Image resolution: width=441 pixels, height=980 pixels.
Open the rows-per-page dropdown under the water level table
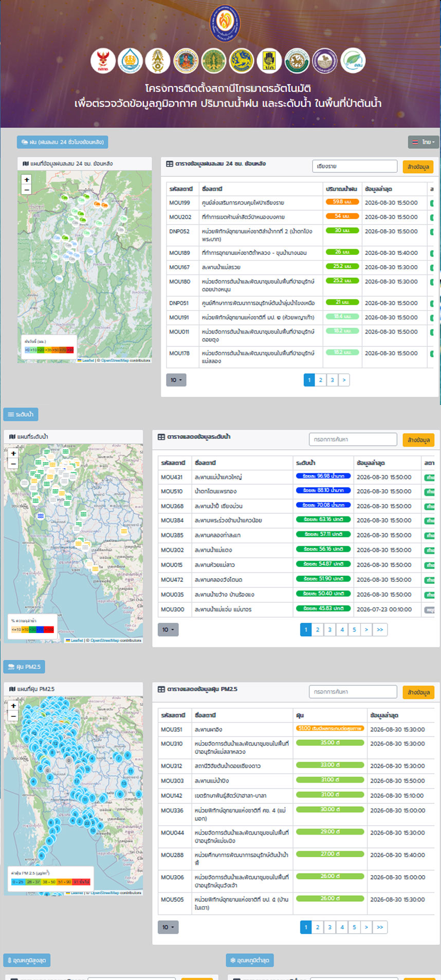click(168, 630)
